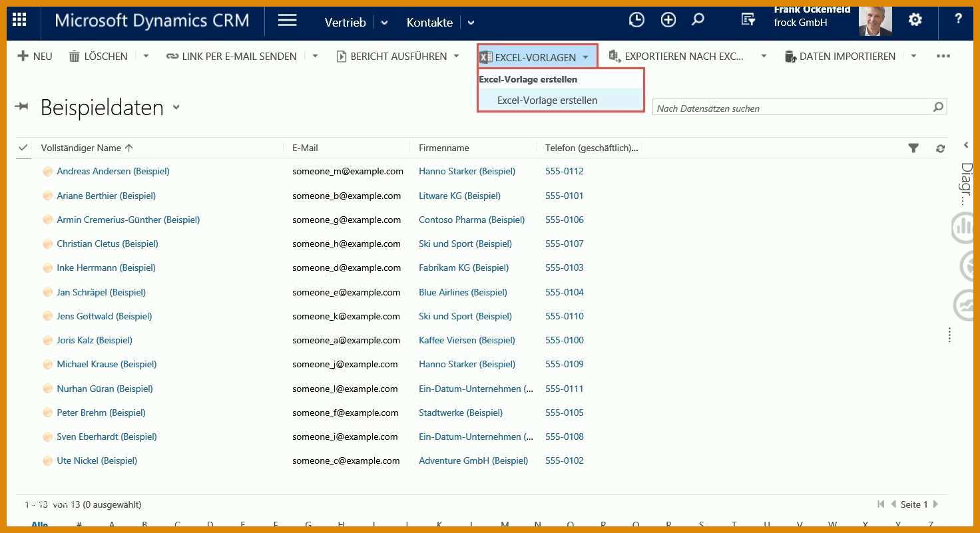Open the hamburger navigation menu

287,20
